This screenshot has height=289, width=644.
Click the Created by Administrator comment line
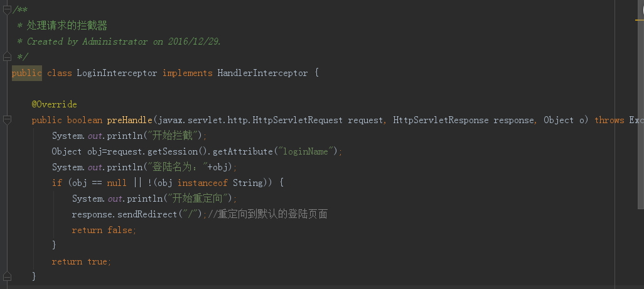click(x=124, y=41)
